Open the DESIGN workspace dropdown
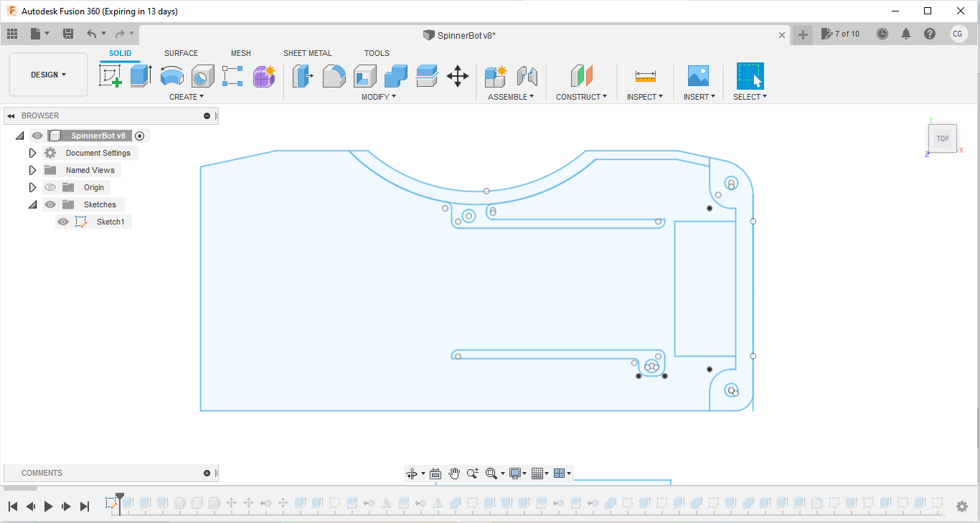Image resolution: width=980 pixels, height=523 pixels. coord(48,75)
